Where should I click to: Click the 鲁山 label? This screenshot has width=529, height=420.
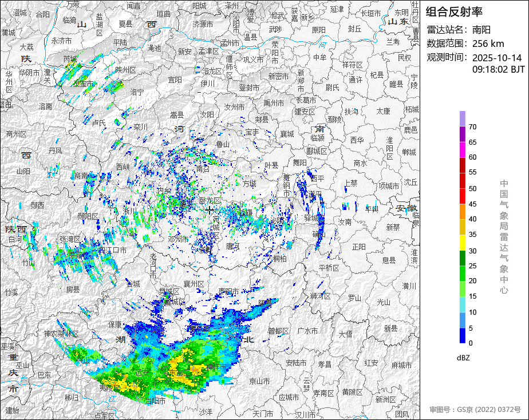coord(223,145)
